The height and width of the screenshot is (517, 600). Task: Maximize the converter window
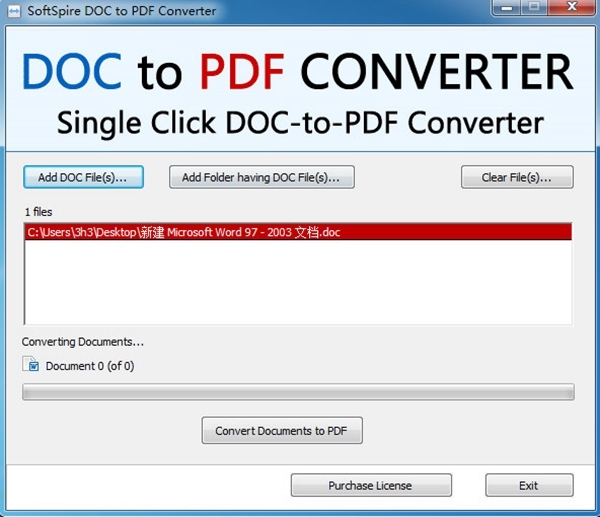point(534,7)
